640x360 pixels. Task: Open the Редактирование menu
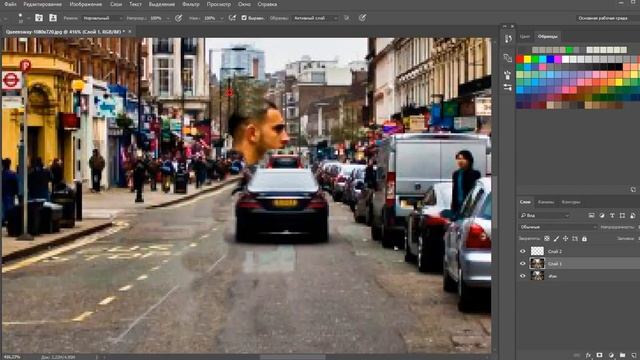click(42, 4)
